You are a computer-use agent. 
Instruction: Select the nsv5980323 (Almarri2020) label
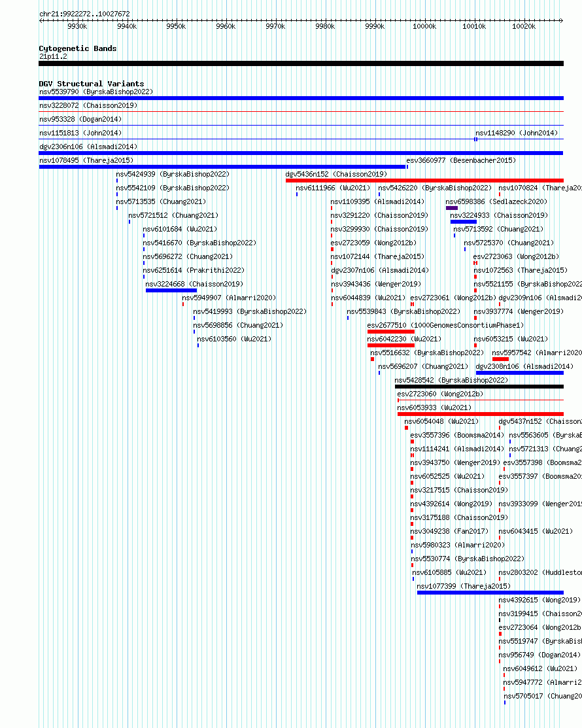pyautogui.click(x=458, y=546)
